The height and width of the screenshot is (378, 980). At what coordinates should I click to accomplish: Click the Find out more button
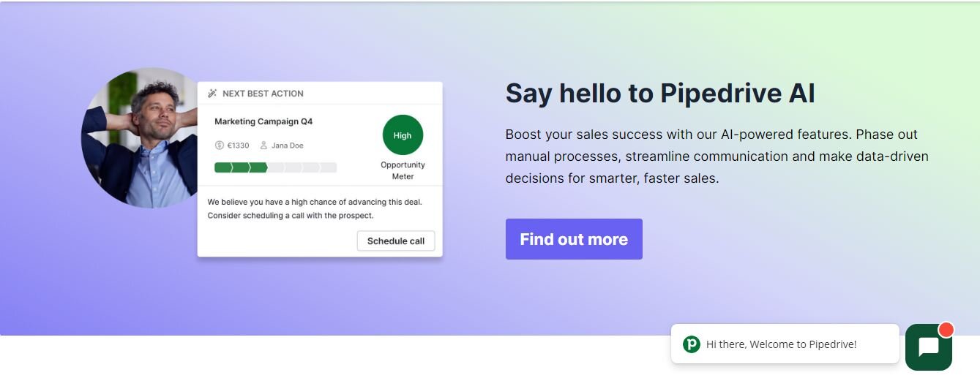click(574, 239)
